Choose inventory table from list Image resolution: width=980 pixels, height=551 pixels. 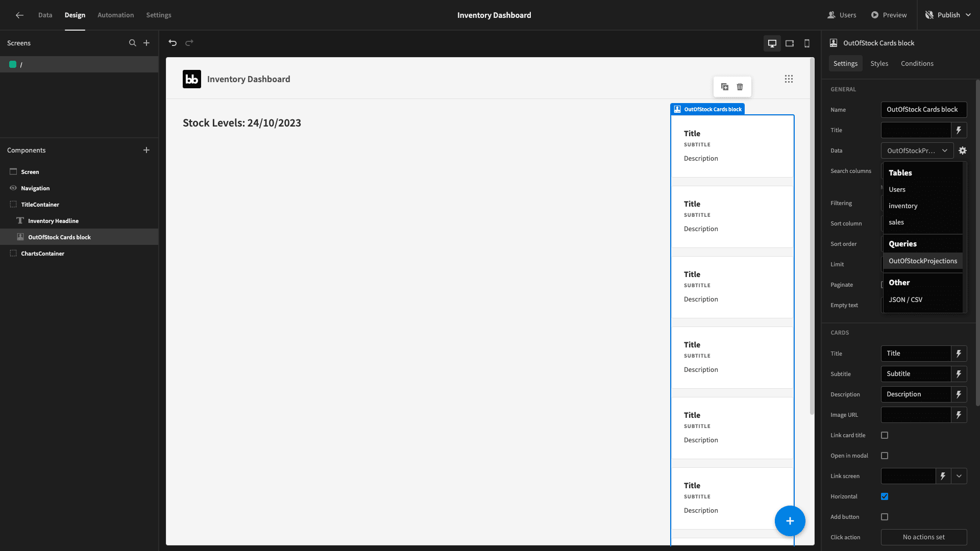coord(923,206)
